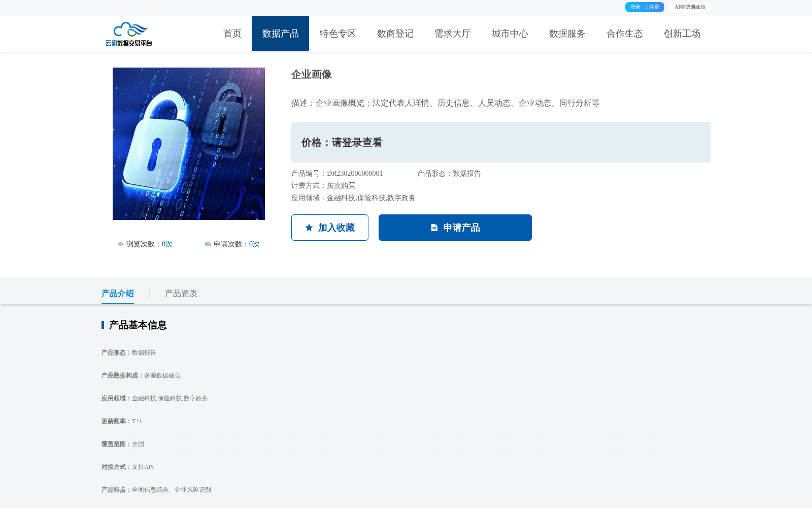Click 产品形态：数据报告 beside the product number
The height and width of the screenshot is (508, 812).
tap(449, 174)
